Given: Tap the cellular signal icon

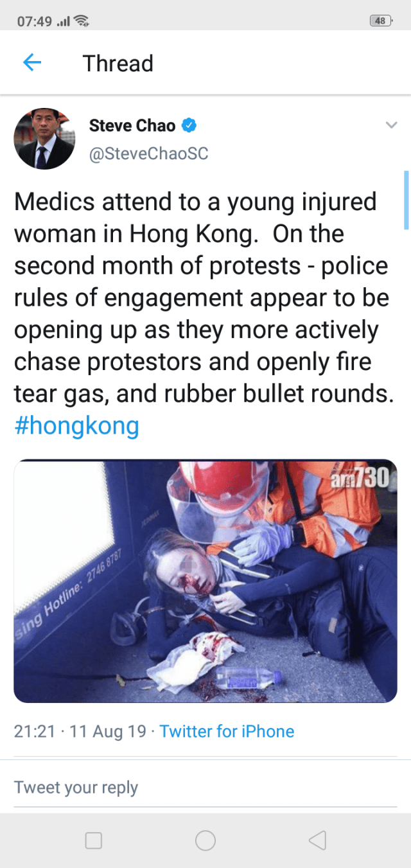Looking at the screenshot, I should tap(63, 22).
